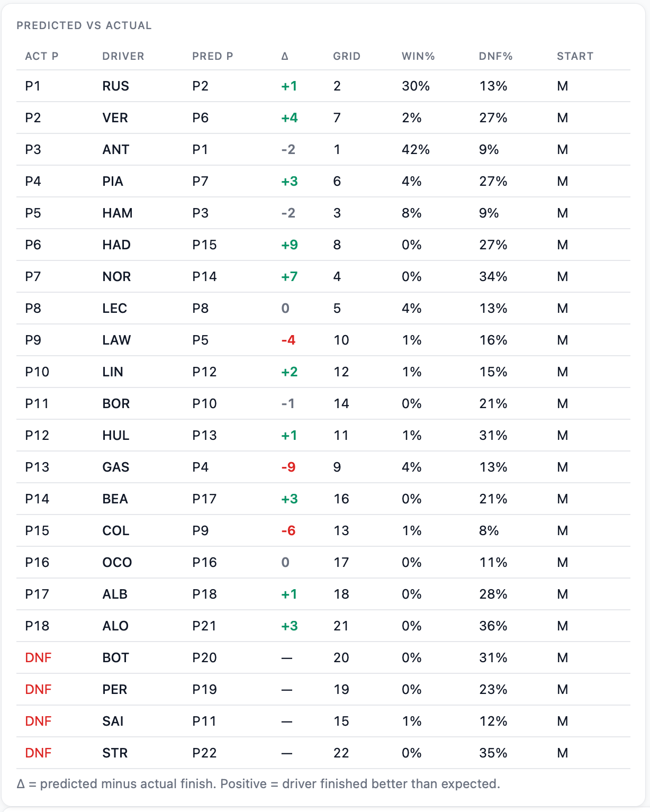The height and width of the screenshot is (812, 650).
Task: Click the WIN% column header
Action: click(x=418, y=56)
